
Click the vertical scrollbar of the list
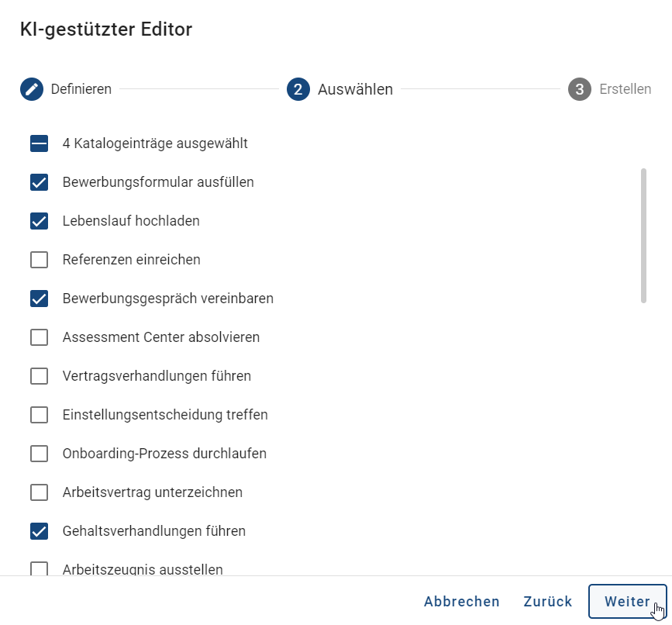[x=645, y=233]
